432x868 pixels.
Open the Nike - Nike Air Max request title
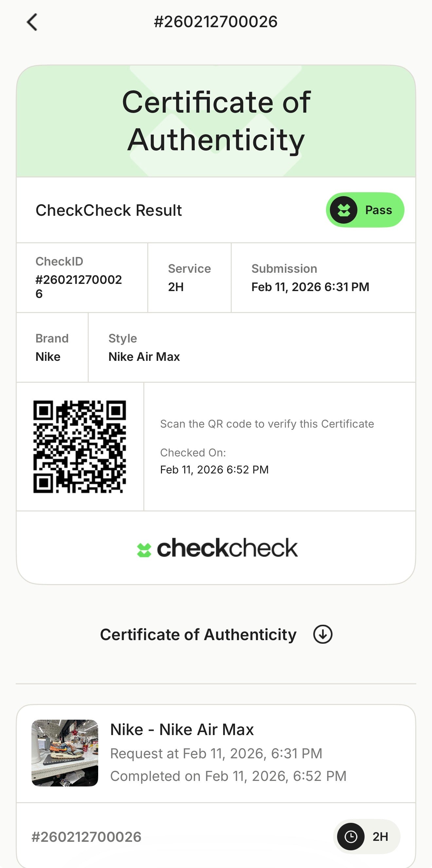point(182,729)
